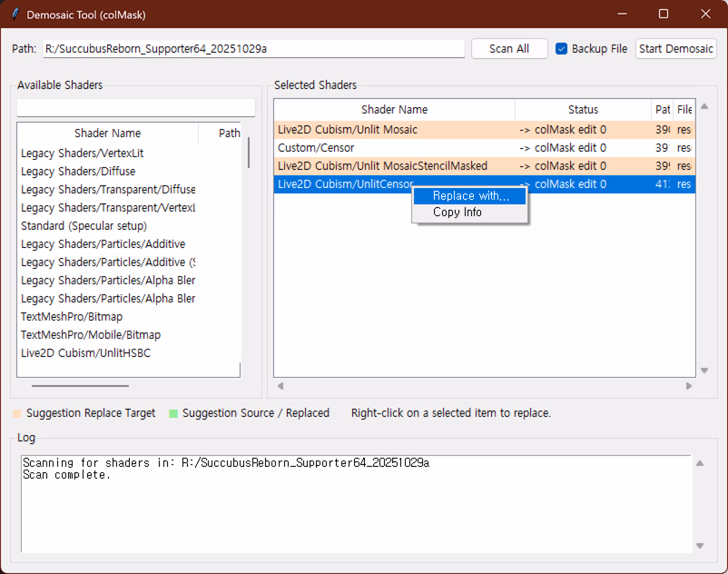
Task: Select Live2D Cubism/UnlitHSBC shader
Action: (85, 353)
